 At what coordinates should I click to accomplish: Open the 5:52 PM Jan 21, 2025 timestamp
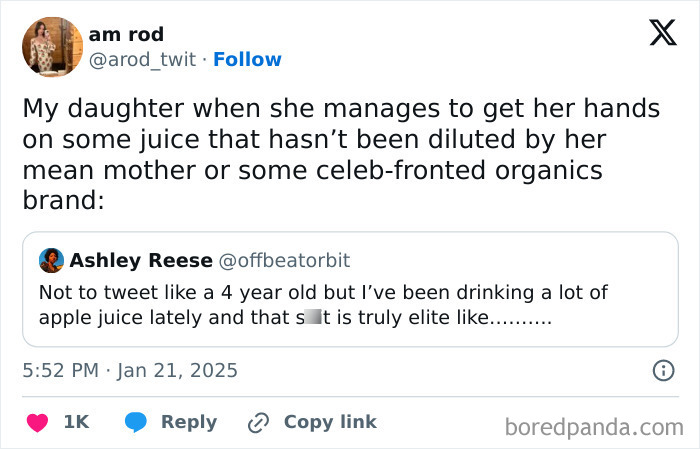point(130,371)
